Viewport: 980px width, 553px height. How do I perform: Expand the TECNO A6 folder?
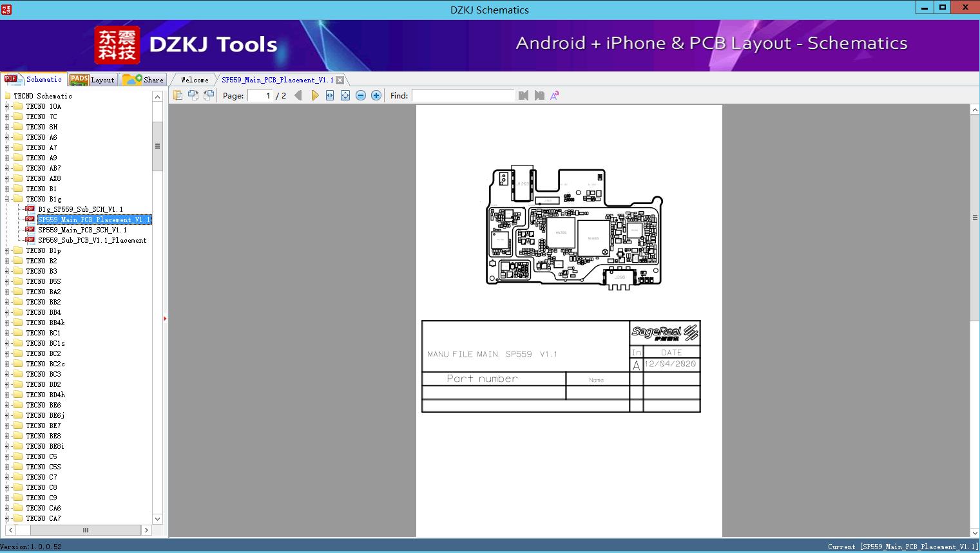7,137
